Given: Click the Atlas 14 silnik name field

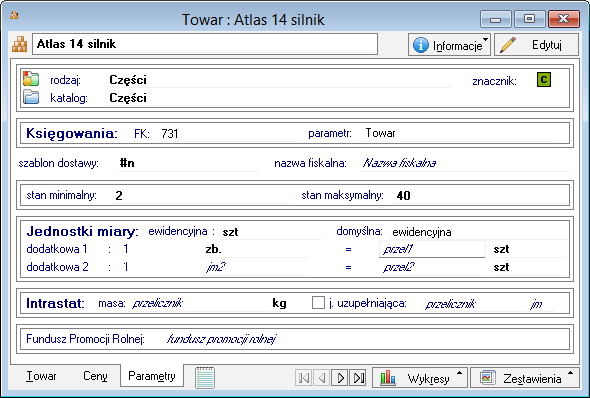Looking at the screenshot, I should (x=205, y=44).
